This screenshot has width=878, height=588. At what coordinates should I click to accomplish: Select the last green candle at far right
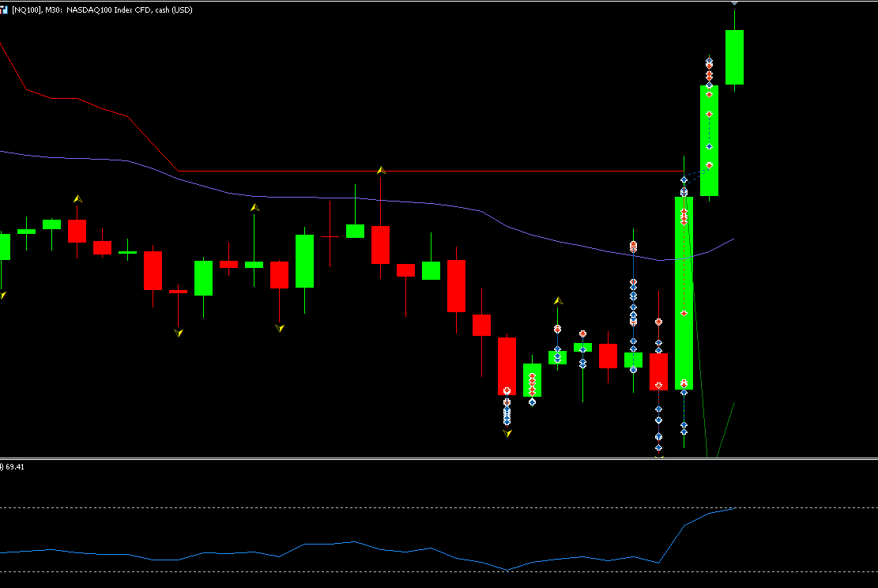click(734, 57)
